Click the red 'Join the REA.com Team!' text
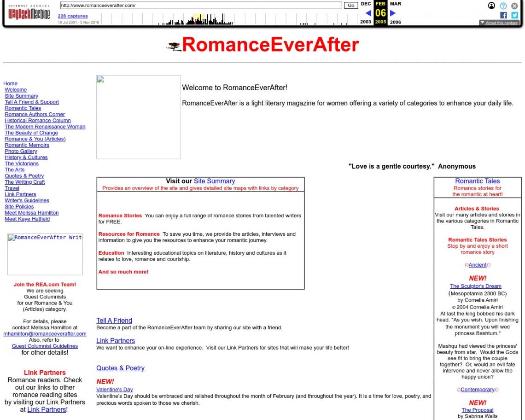The height and width of the screenshot is (420, 525). coord(45,284)
